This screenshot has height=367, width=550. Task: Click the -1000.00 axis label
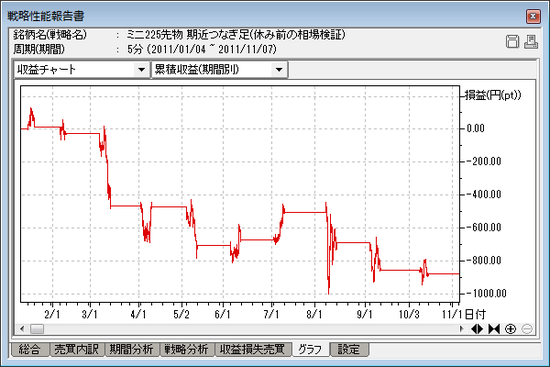point(487,293)
